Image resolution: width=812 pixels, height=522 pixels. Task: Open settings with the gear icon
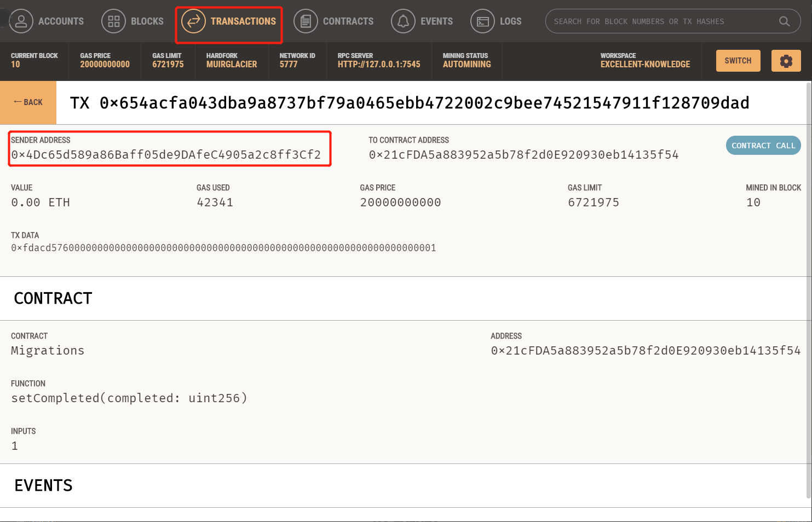(x=786, y=61)
